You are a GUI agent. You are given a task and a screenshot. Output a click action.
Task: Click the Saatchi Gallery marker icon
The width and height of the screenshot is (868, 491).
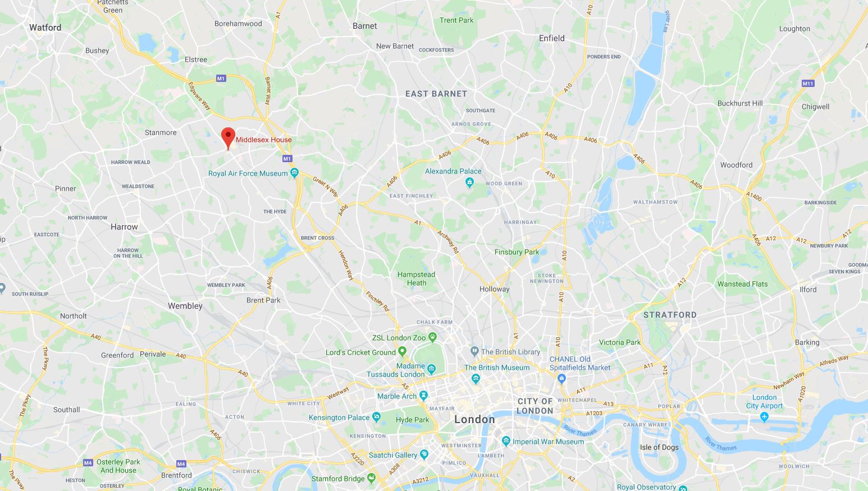coord(424,455)
